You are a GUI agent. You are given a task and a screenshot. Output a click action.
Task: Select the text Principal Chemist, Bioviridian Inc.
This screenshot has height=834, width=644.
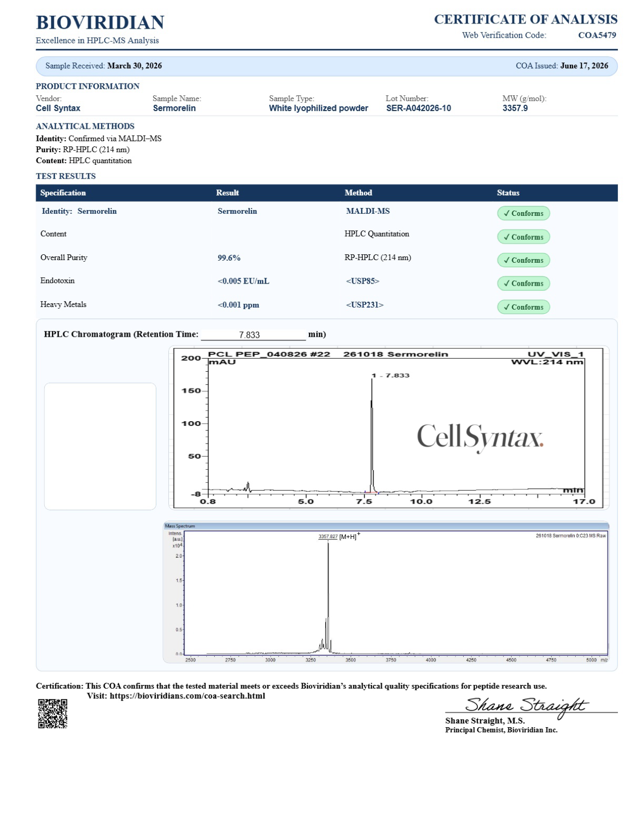click(501, 730)
